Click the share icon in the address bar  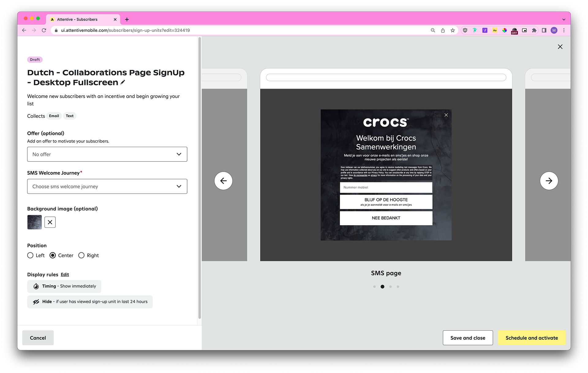click(443, 30)
